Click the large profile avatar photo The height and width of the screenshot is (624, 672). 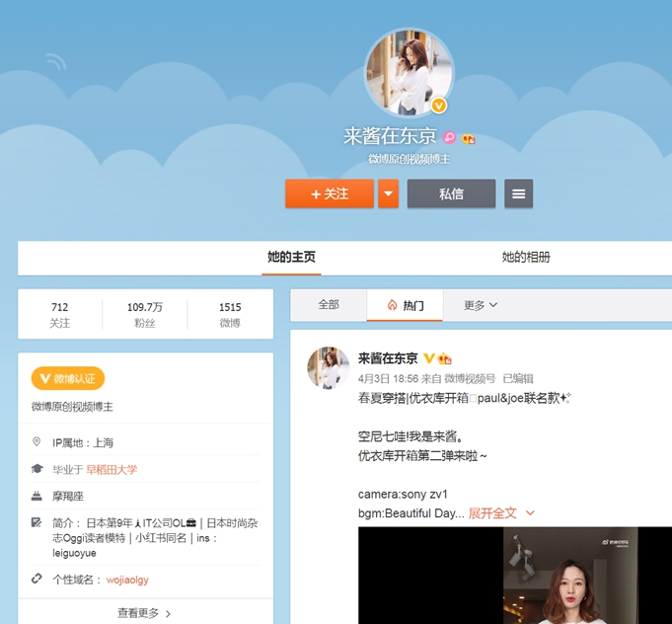click(x=409, y=71)
